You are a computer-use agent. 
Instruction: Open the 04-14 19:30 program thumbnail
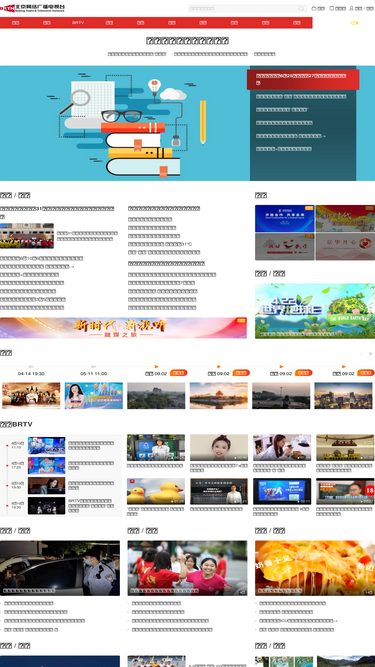[31, 396]
